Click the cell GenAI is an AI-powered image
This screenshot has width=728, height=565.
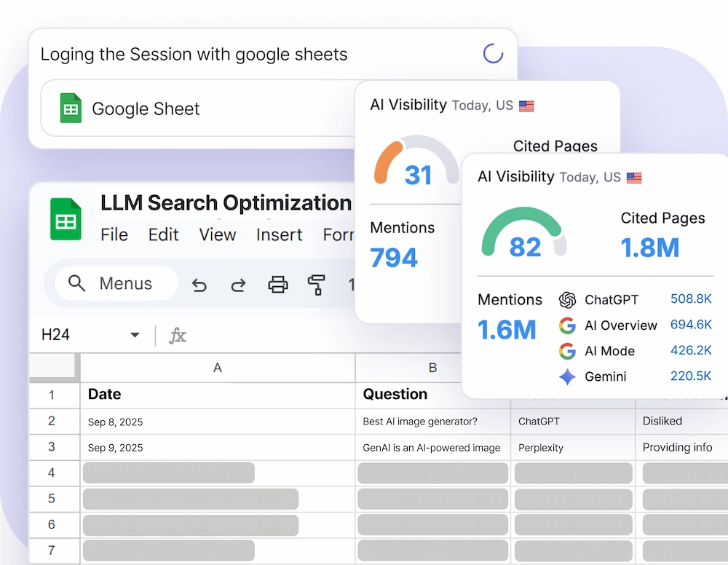432,447
